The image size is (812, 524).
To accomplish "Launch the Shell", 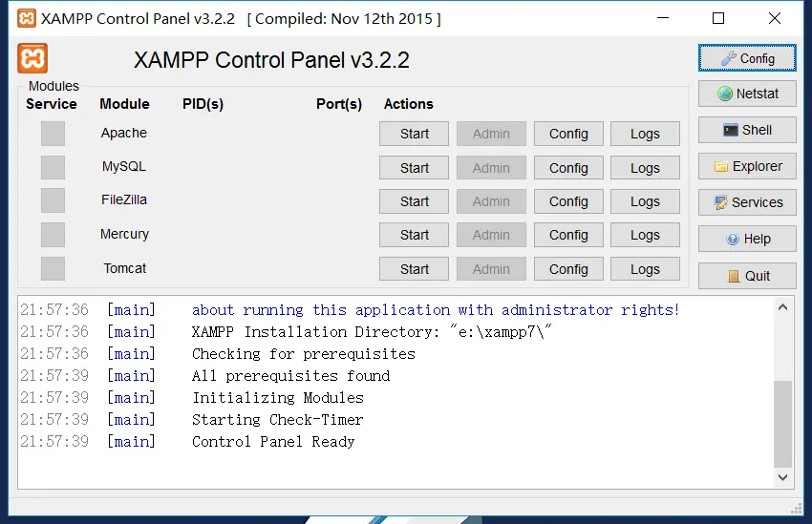I will click(x=747, y=130).
